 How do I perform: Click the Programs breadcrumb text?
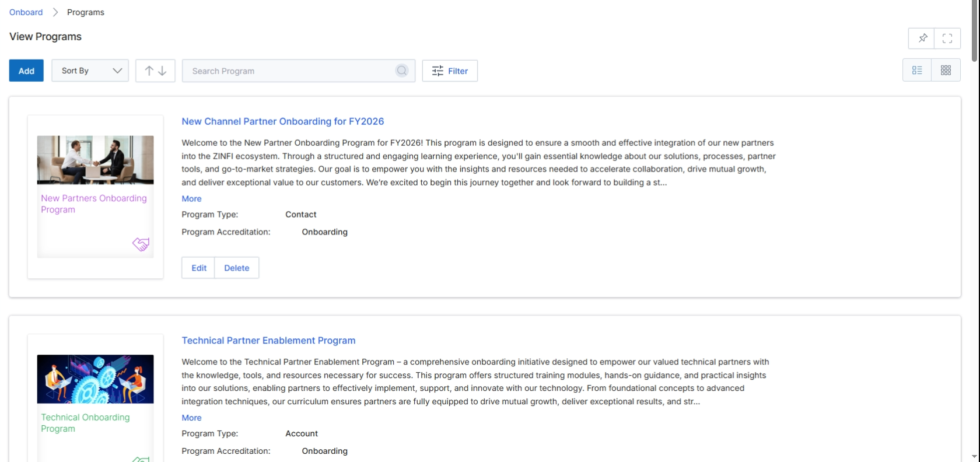coord(86,12)
